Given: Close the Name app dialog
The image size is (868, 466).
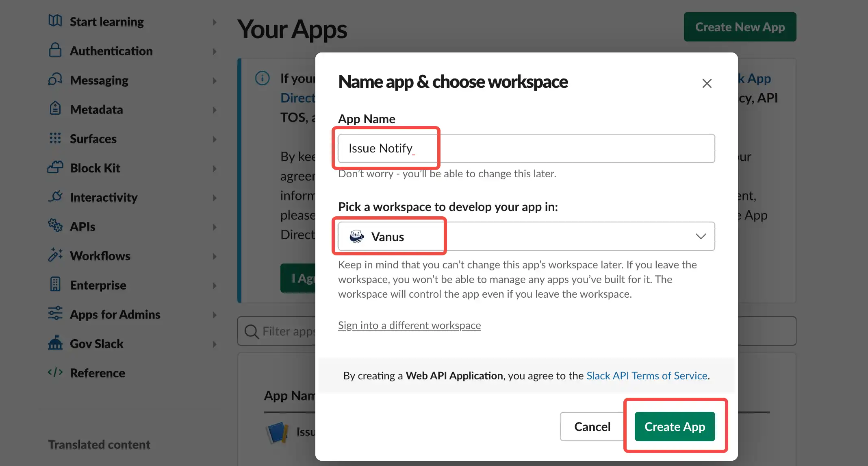Looking at the screenshot, I should point(707,83).
